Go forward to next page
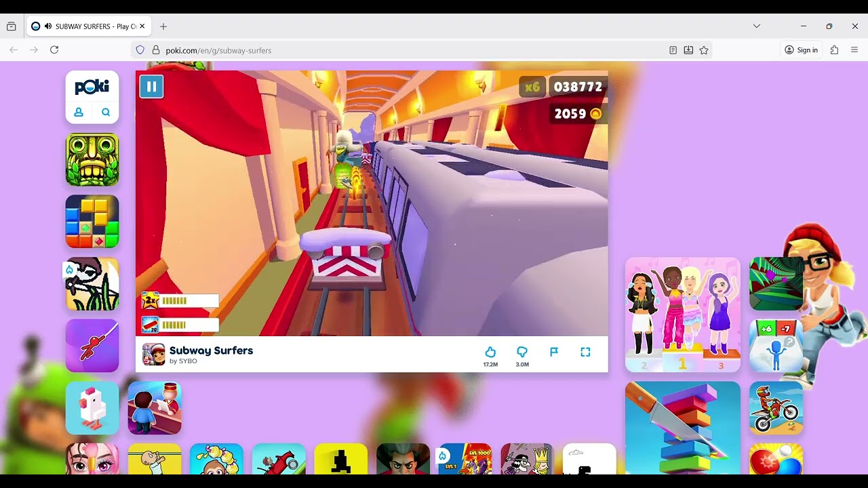This screenshot has height=488, width=868. pyautogui.click(x=34, y=50)
